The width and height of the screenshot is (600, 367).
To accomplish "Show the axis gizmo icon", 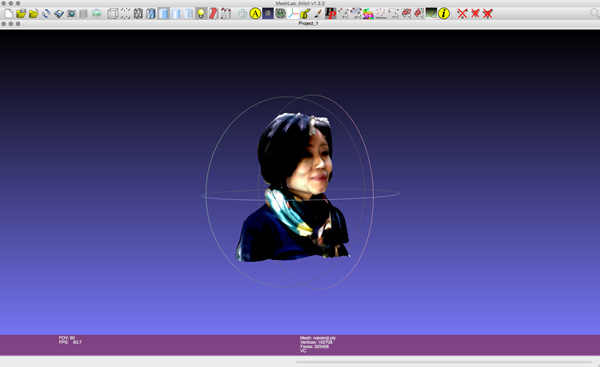I will pyautogui.click(x=293, y=14).
